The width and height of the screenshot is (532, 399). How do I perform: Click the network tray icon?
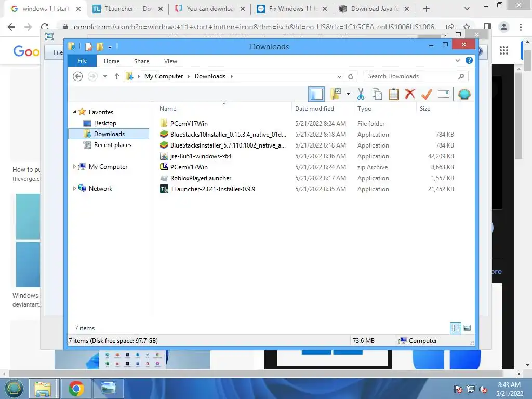[471, 389]
